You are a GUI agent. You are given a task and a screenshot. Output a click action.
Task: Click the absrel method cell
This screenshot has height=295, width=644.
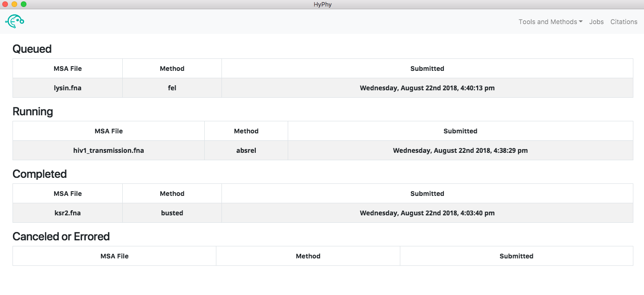tap(246, 151)
